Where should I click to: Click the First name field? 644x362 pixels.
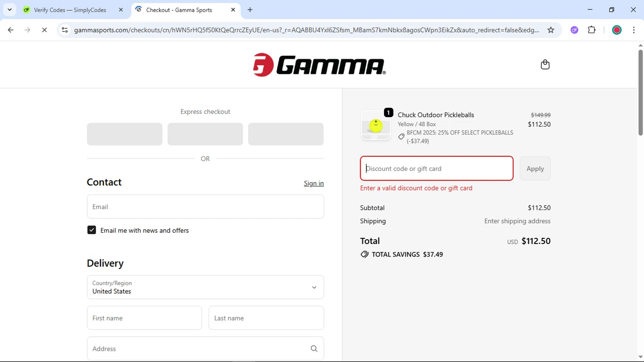coord(144,318)
